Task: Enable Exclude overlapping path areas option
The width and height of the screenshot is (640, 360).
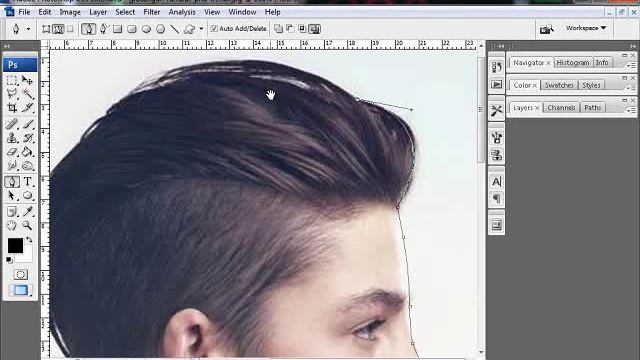Action: click(x=314, y=29)
